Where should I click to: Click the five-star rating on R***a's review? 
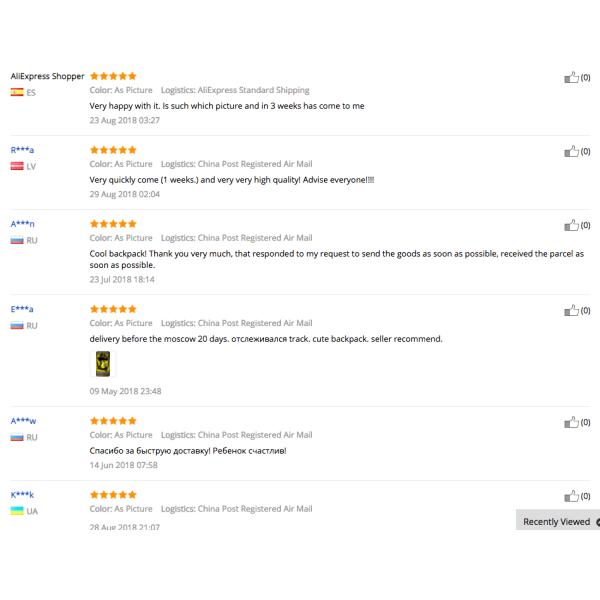click(113, 150)
